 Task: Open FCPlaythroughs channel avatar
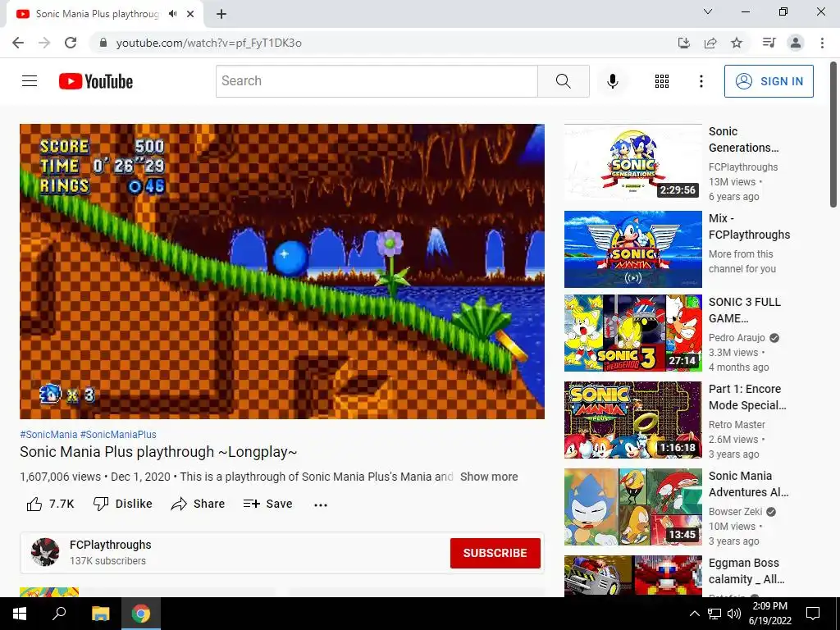click(x=45, y=552)
